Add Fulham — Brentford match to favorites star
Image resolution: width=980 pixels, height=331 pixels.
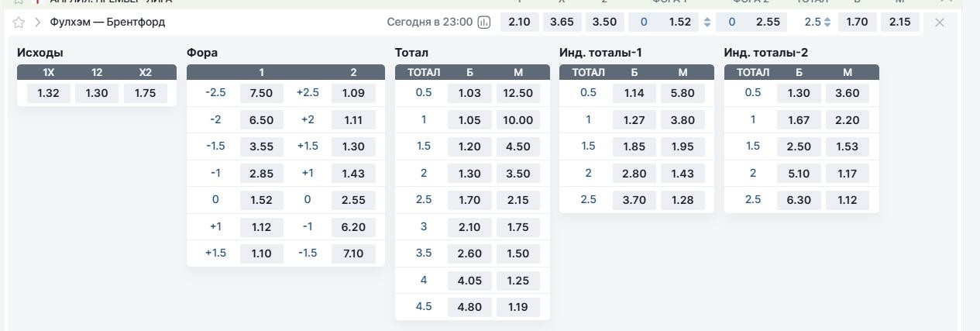click(19, 22)
